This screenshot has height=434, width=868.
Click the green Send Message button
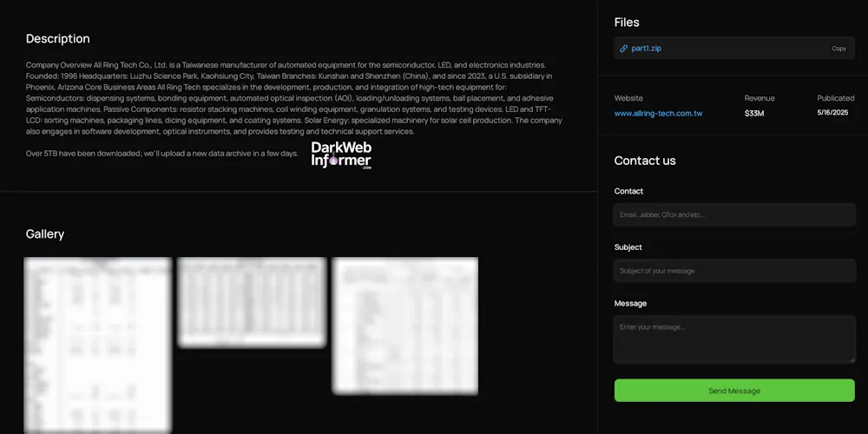point(734,391)
